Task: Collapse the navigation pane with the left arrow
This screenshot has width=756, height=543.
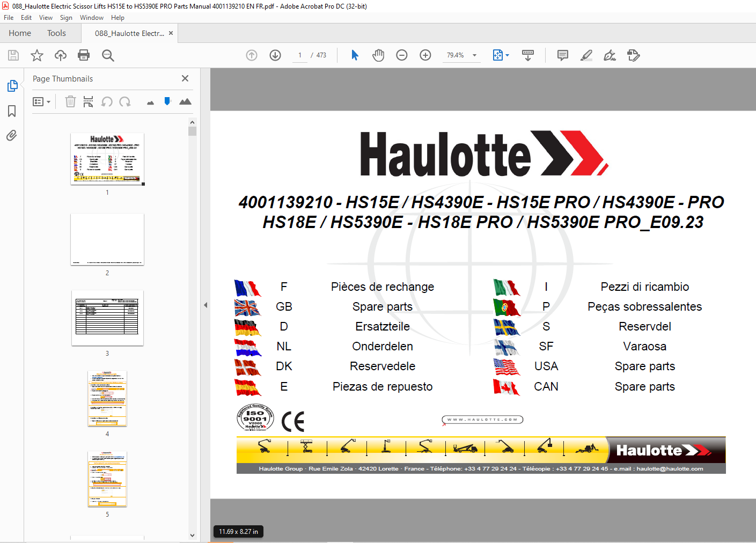Action: click(x=205, y=305)
